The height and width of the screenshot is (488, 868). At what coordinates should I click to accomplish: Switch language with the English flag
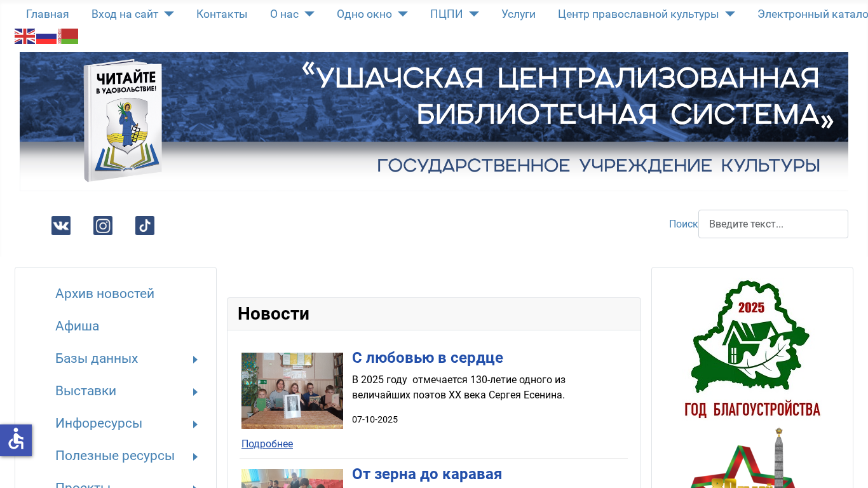pos(25,36)
